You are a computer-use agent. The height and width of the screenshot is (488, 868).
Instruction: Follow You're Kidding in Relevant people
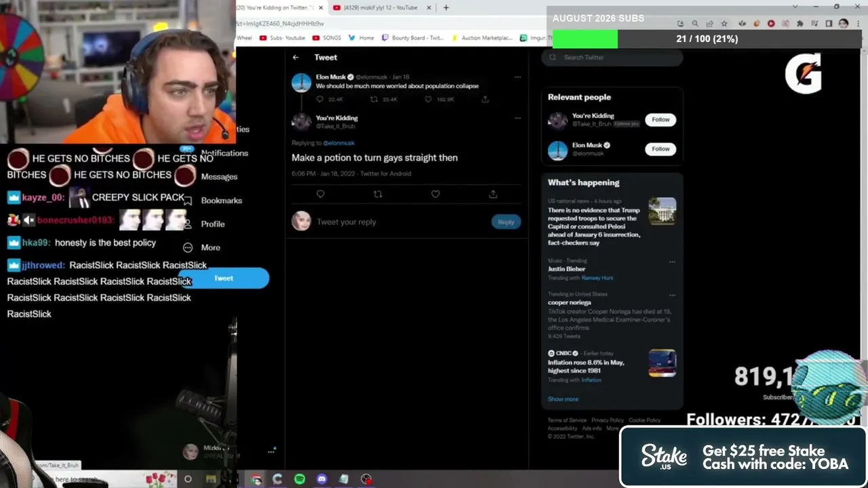point(660,120)
